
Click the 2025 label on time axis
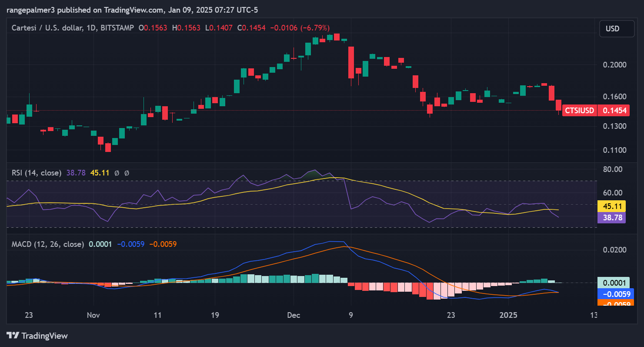click(x=508, y=315)
